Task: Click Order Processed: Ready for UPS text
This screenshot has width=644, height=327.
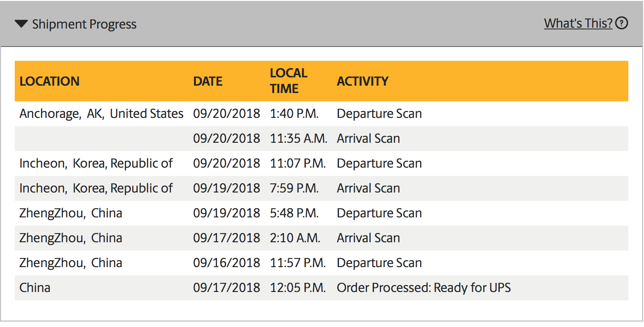Action: coord(423,288)
